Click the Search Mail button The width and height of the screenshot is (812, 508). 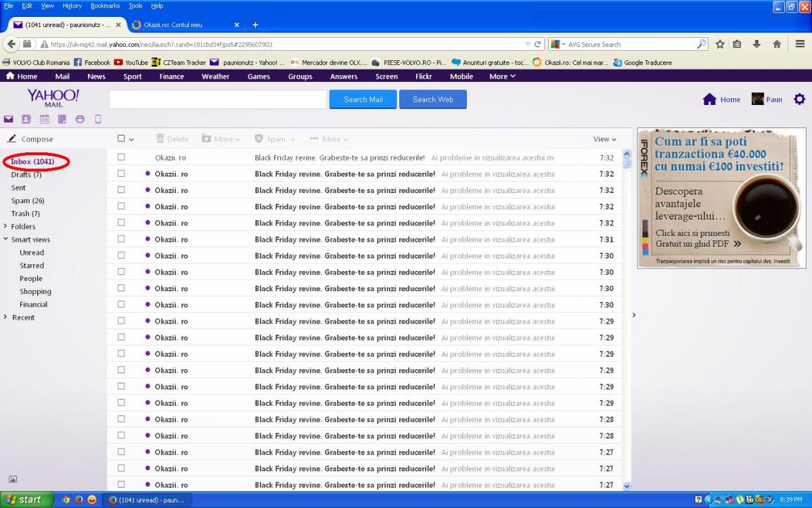(x=363, y=99)
